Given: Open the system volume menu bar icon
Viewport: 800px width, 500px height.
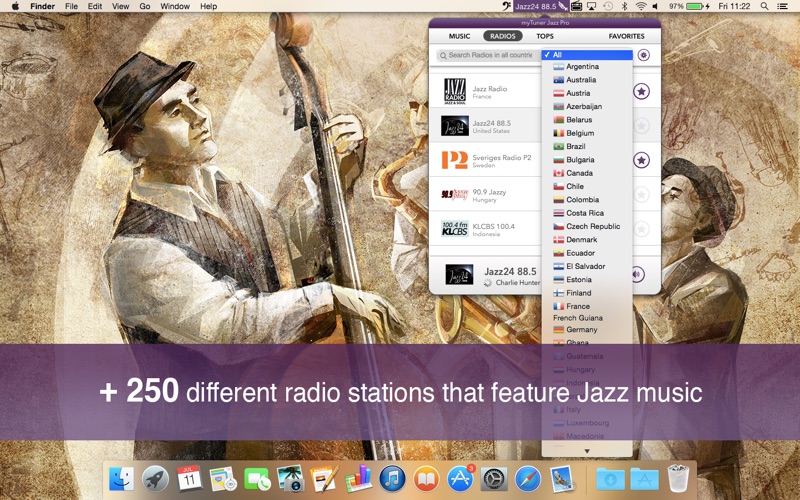Looking at the screenshot, I should click(x=656, y=6).
